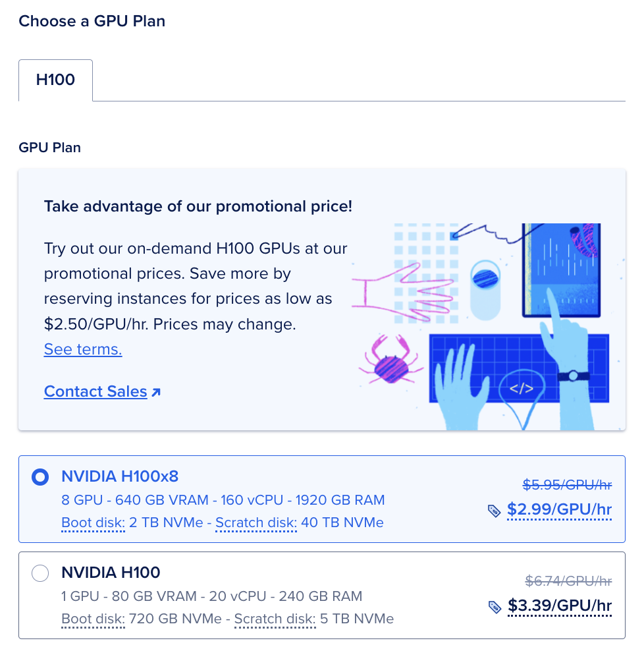This screenshot has width=644, height=651.
Task: Reveal Boot disk details for the NVIDIA H100 plan
Action: [x=93, y=619]
